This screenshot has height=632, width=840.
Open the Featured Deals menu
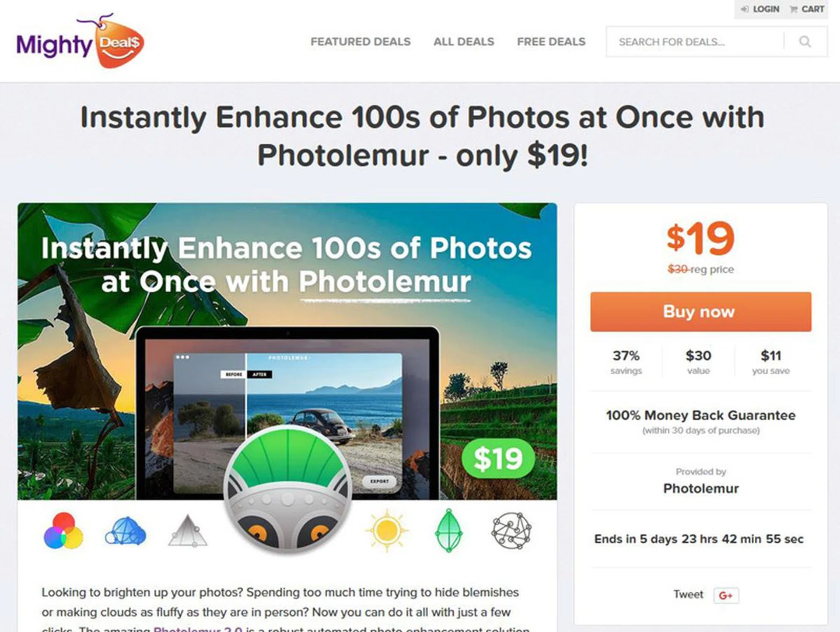click(360, 42)
